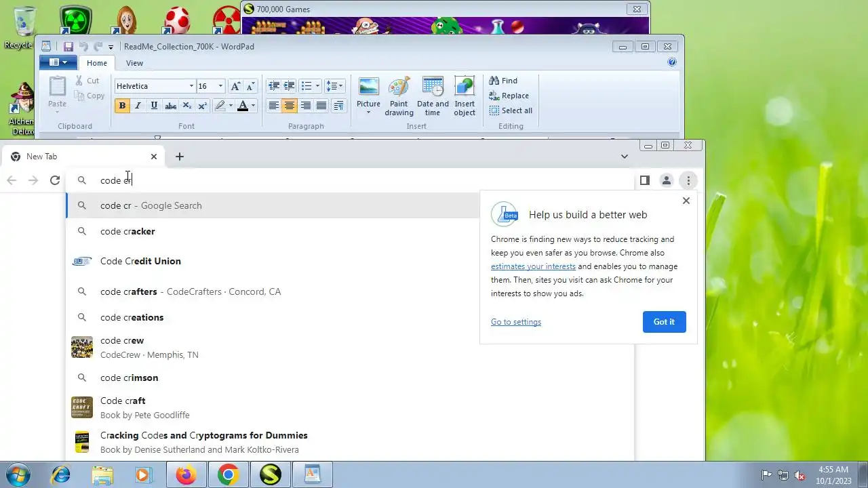Select the 'code crimson' suggestion
Screen dimensions: 868x488
coord(349,378)
